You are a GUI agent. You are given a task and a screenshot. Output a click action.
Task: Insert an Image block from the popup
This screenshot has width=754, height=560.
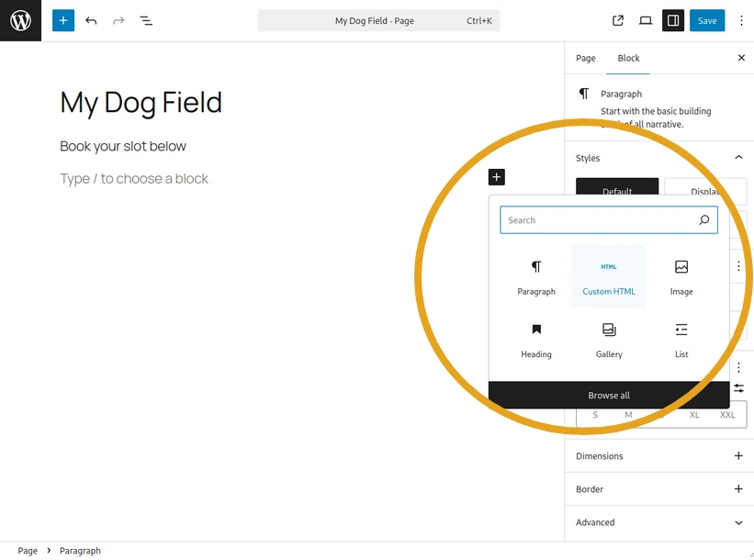pos(681,275)
